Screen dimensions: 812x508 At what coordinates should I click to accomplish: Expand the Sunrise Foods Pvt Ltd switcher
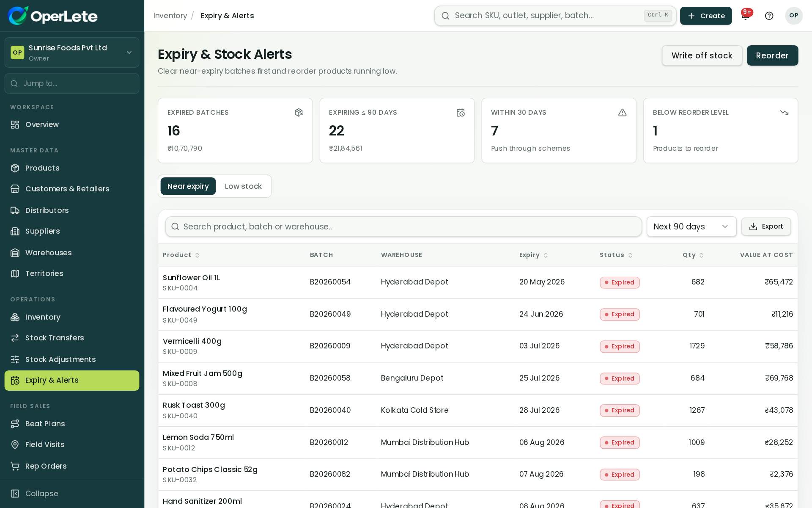coord(72,52)
